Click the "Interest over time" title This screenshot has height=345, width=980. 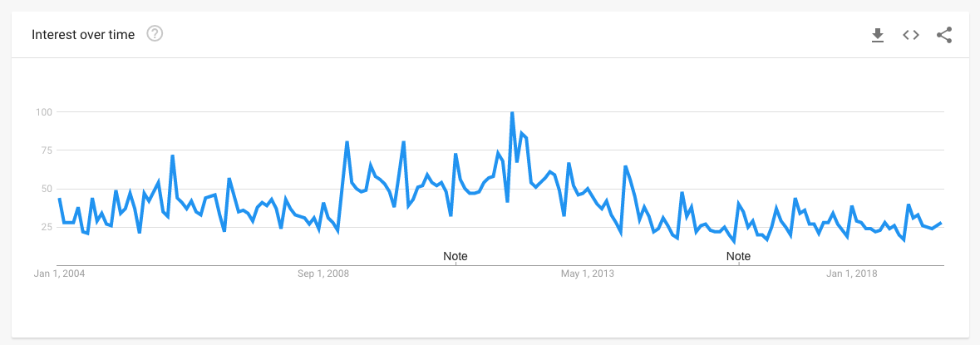[83, 35]
